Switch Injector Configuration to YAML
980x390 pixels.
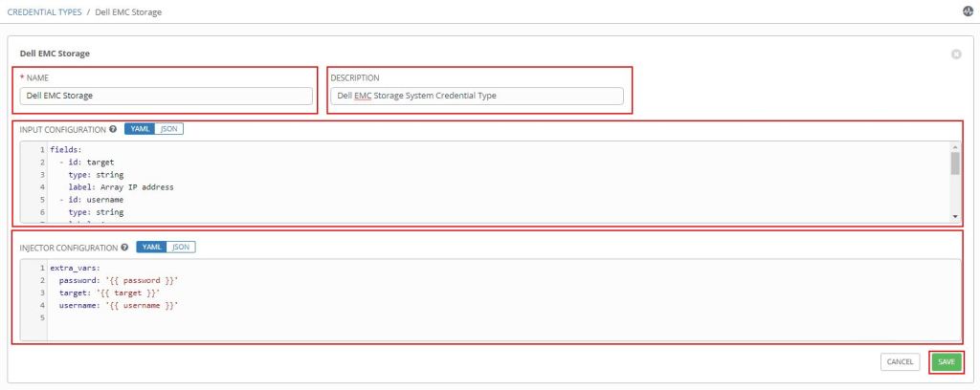(x=151, y=248)
